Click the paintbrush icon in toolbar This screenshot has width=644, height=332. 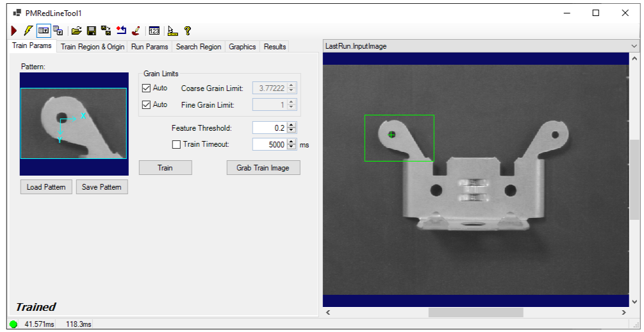tap(136, 30)
